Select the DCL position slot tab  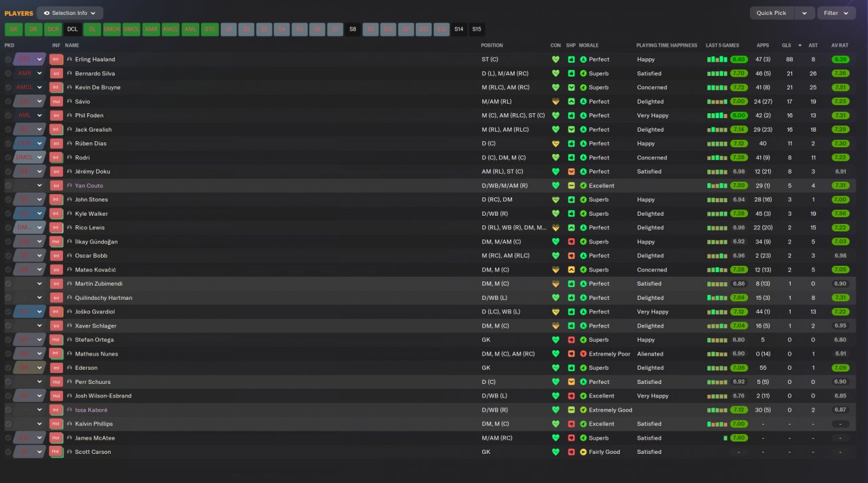point(73,29)
